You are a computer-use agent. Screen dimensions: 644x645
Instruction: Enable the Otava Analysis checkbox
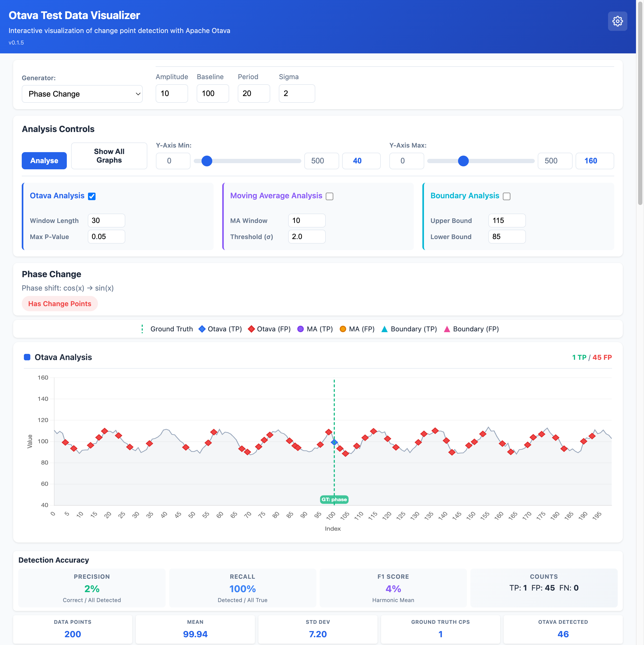coord(92,196)
